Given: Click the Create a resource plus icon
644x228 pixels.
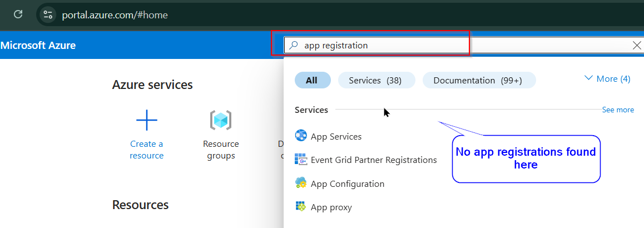Looking at the screenshot, I should click(147, 120).
